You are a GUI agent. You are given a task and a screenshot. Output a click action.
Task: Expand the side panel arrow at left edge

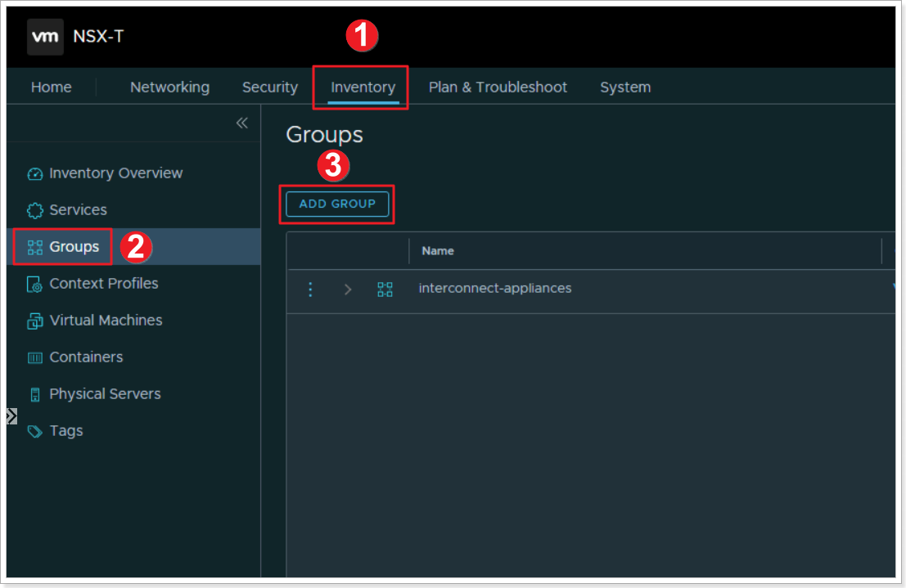[11, 416]
